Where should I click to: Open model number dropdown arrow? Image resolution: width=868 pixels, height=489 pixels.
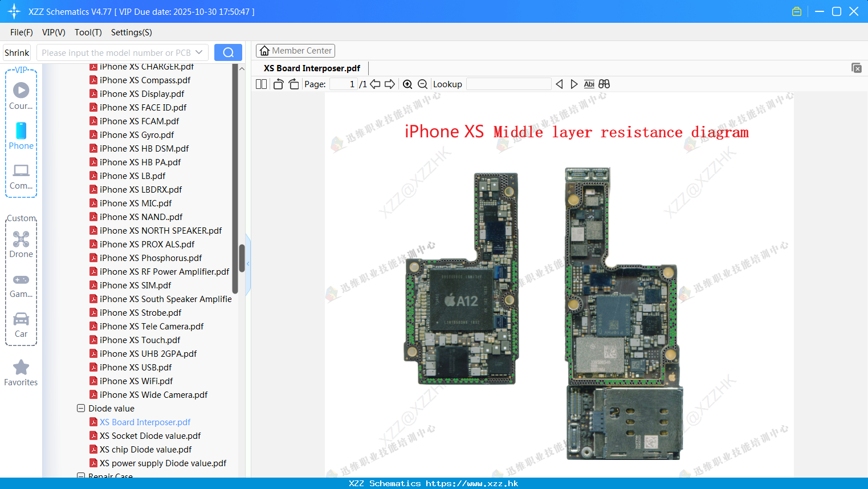[x=199, y=52]
